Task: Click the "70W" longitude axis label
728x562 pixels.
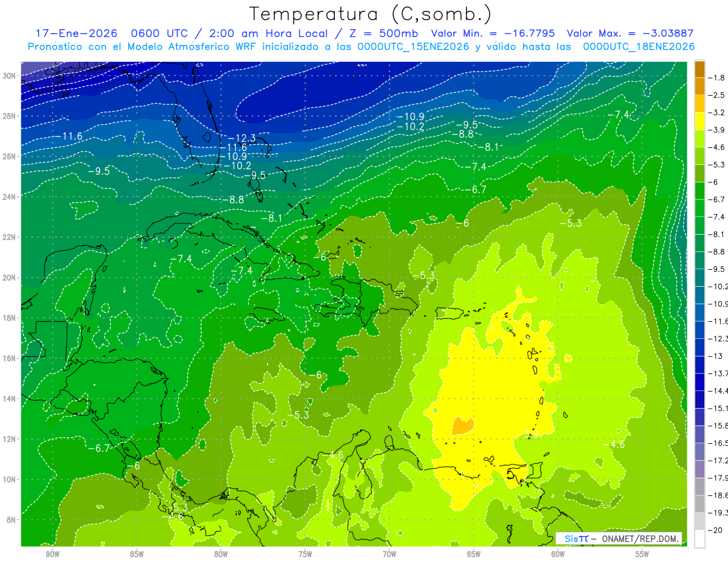Action: pyautogui.click(x=389, y=554)
